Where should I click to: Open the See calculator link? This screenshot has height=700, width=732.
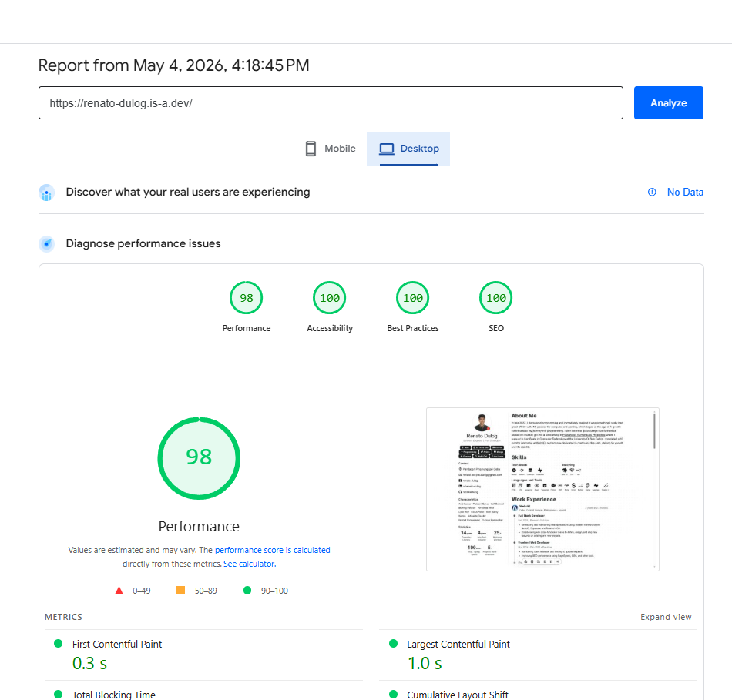250,564
